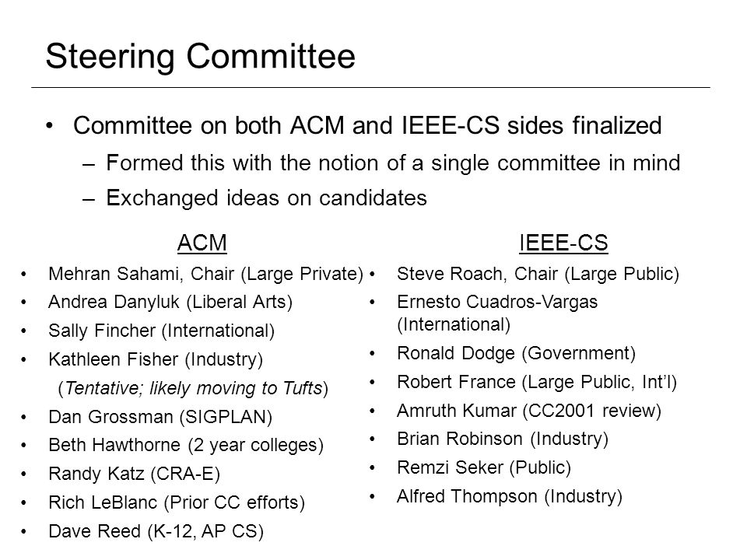Screen dimensions: 747x560
Task: Select Dave Reed (K-12, AP CS)
Action: 156,531
